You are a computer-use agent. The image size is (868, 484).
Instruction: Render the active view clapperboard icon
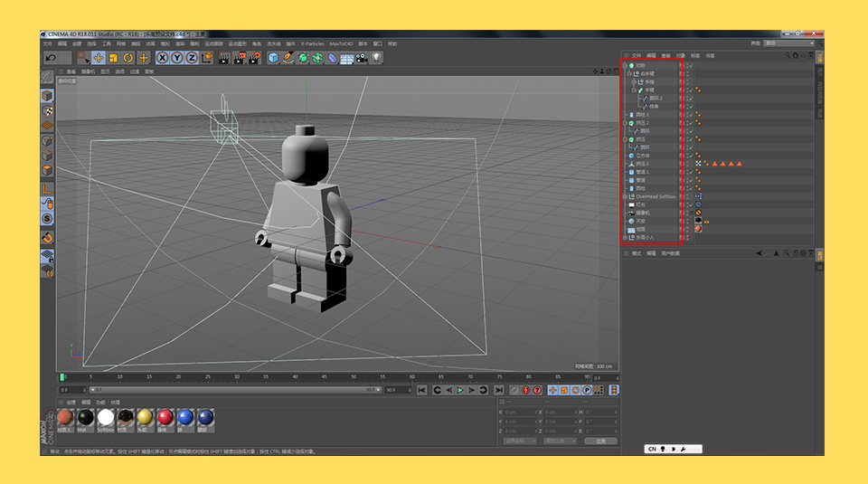point(224,58)
